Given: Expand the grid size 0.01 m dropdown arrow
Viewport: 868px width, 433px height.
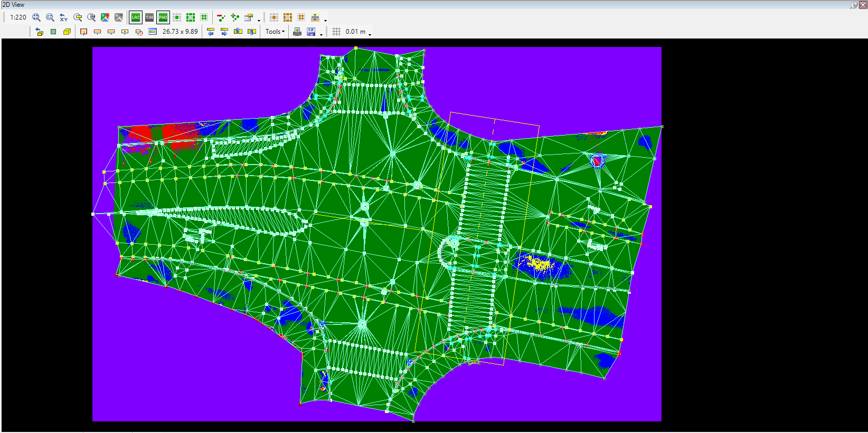Looking at the screenshot, I should (x=370, y=34).
